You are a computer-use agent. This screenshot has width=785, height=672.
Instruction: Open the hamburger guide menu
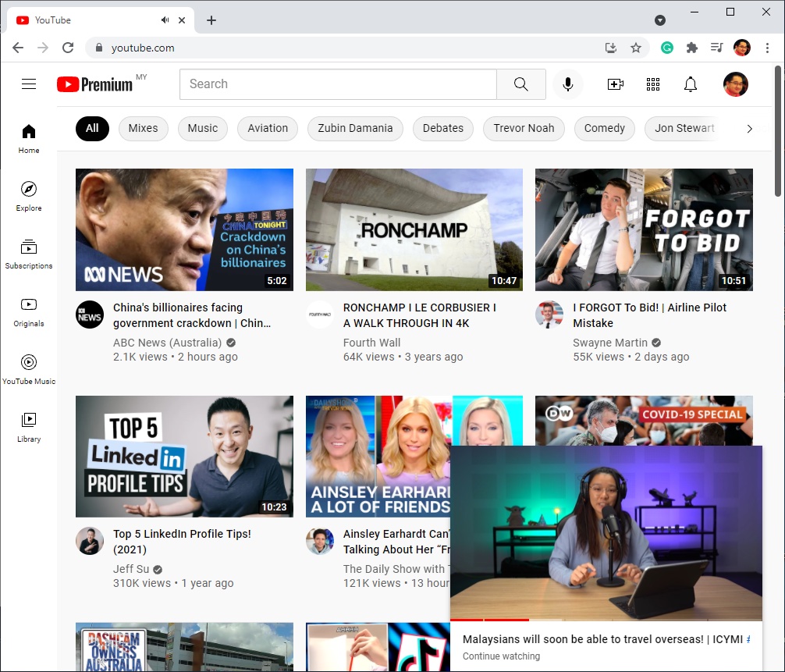point(29,84)
